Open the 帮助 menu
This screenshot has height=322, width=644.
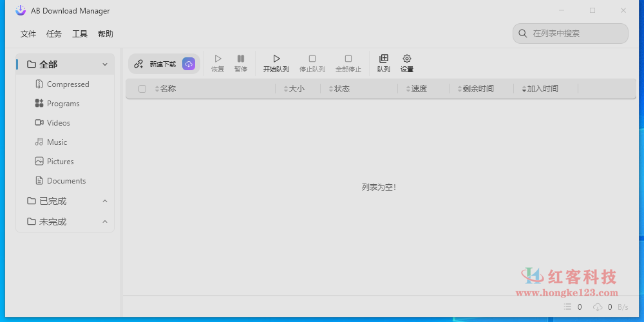(x=106, y=34)
